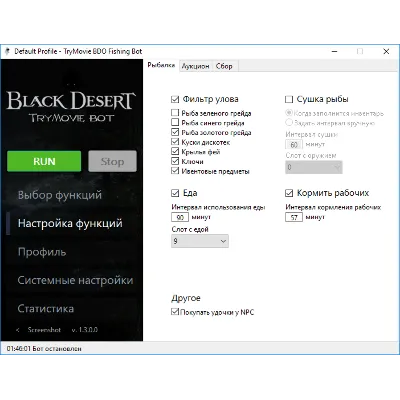Image resolution: width=400 pixels, height=400 pixels.
Task: Click the app icon in title bar
Action: 8,51
